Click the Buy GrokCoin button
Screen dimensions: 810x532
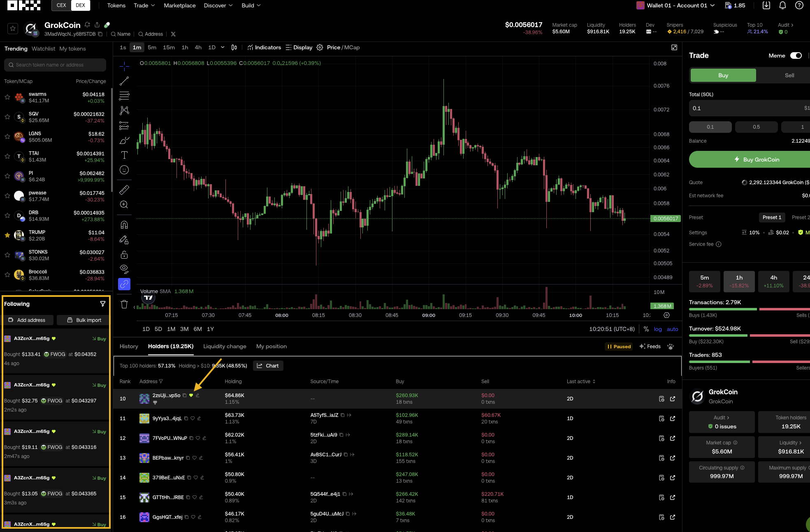[x=756, y=160]
